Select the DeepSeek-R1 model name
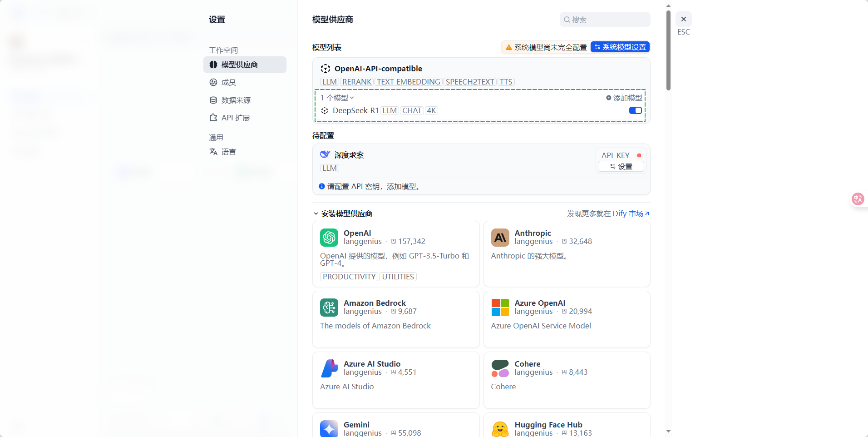This screenshot has height=437, width=868. [355, 110]
